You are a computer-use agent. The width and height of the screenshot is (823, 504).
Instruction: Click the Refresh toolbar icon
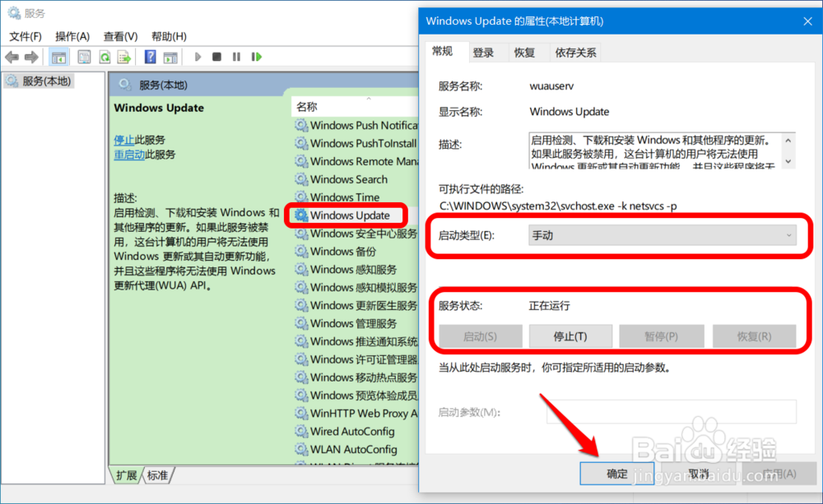click(105, 57)
